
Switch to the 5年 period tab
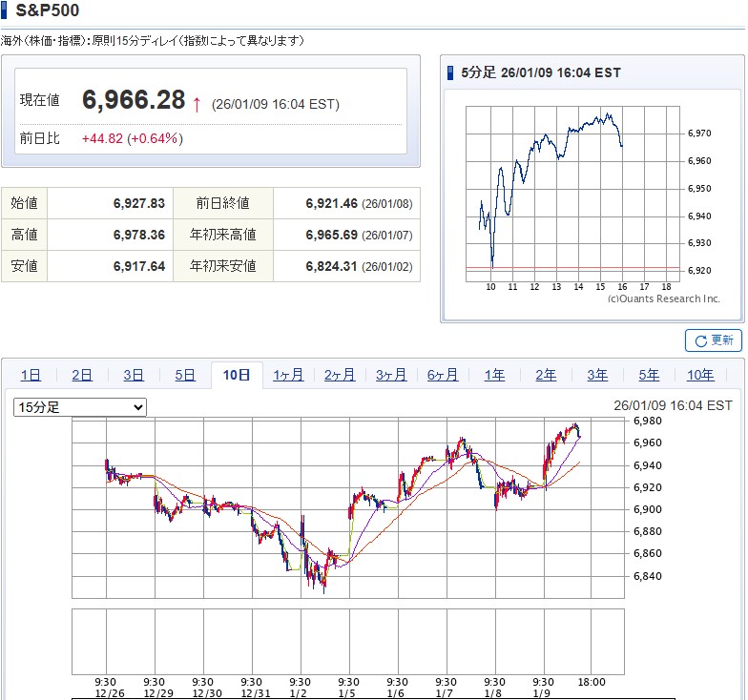pyautogui.click(x=649, y=376)
